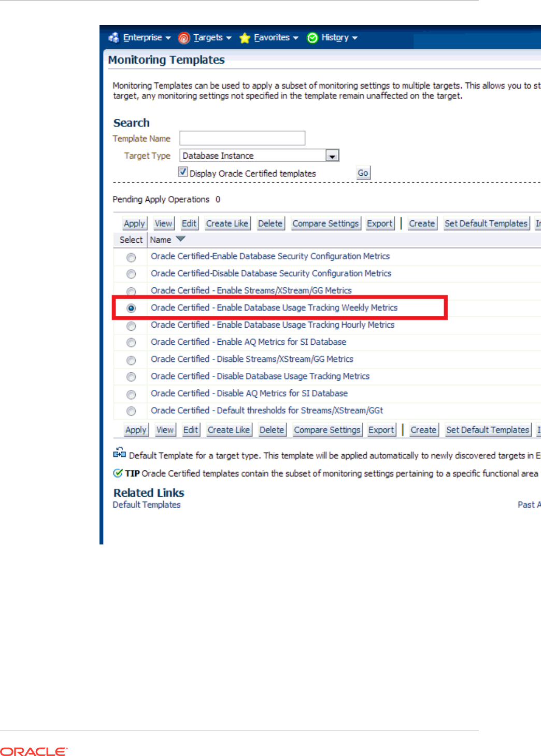Screen dimensions: 541x756
Task: Click bottom Export button
Action: tap(381, 430)
